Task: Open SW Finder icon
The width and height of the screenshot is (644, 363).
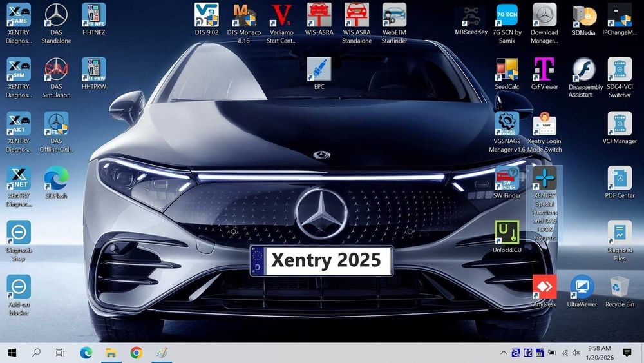Action: (507, 178)
